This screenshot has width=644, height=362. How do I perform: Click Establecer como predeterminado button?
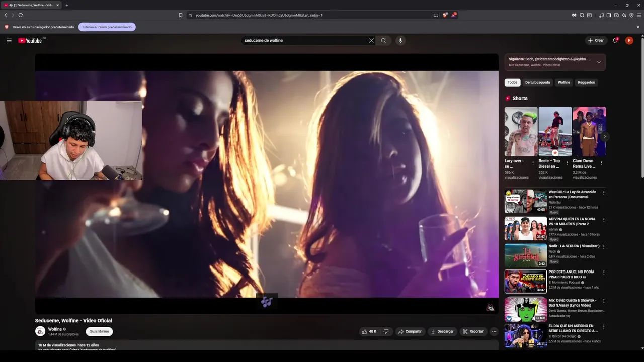107,27
